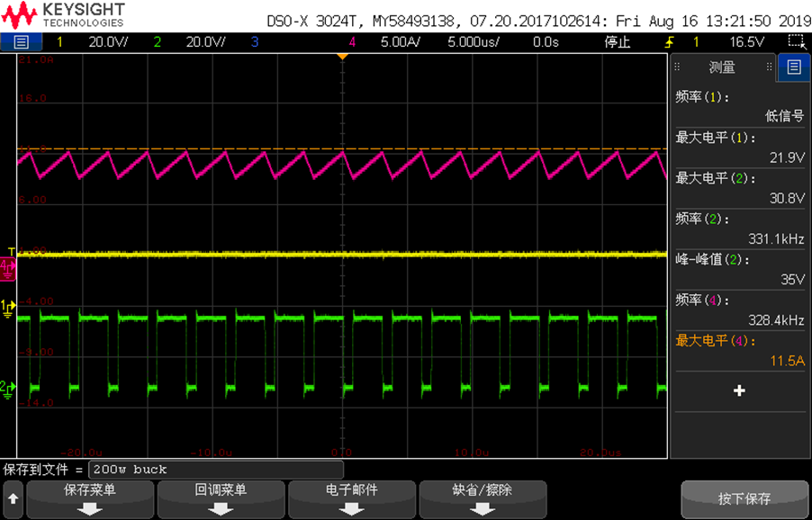The width and height of the screenshot is (812, 520).
Task: Click the file name field 200w buck
Action: point(216,470)
